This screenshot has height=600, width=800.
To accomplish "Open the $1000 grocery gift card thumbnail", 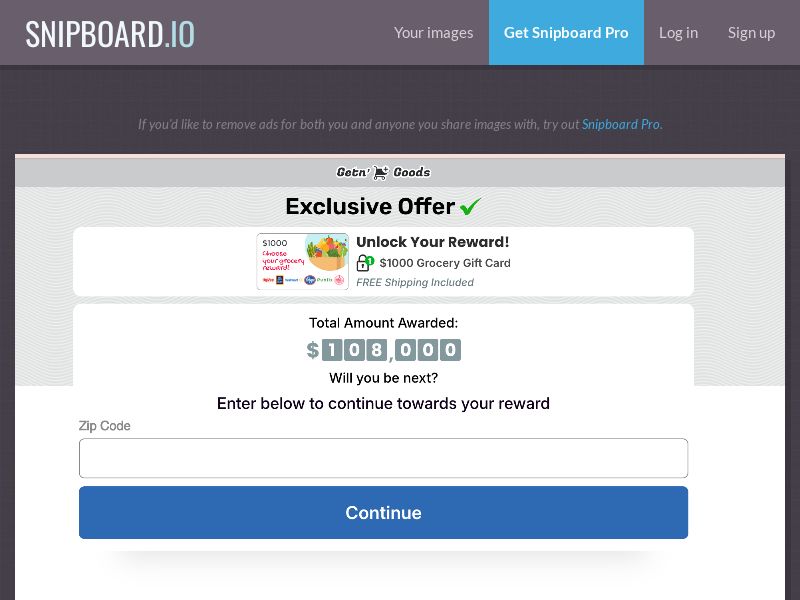I will [302, 262].
